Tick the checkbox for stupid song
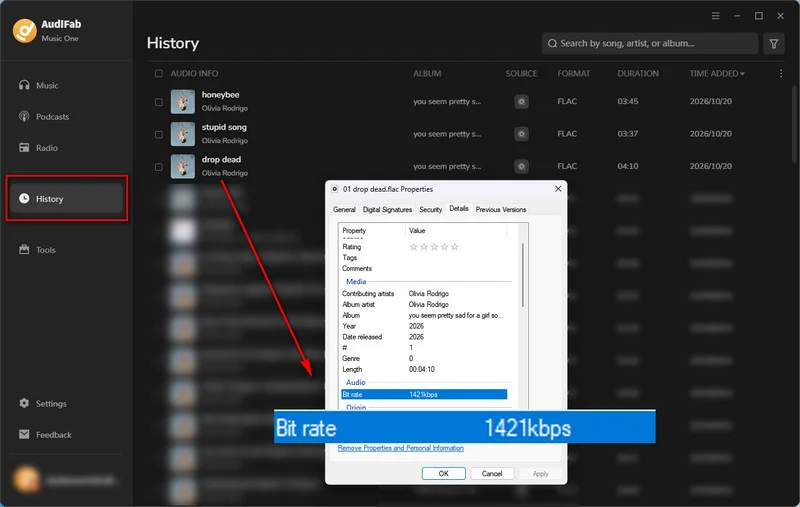800x507 pixels. coord(159,135)
